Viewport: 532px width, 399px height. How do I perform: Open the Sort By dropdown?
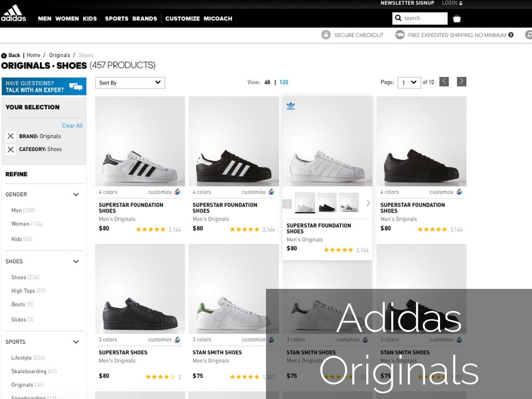point(130,83)
